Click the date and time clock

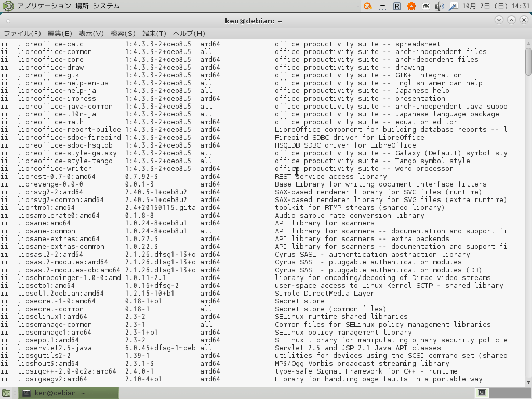coord(496,6)
